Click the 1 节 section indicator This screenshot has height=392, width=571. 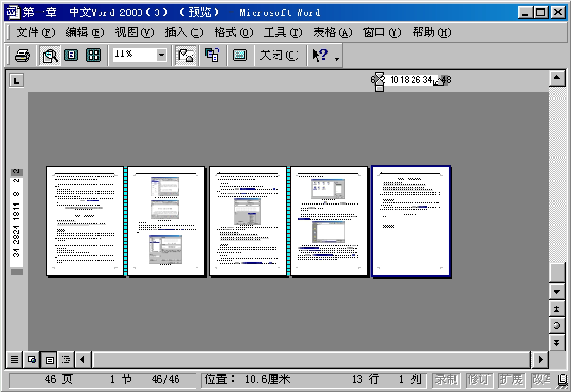tap(120, 380)
